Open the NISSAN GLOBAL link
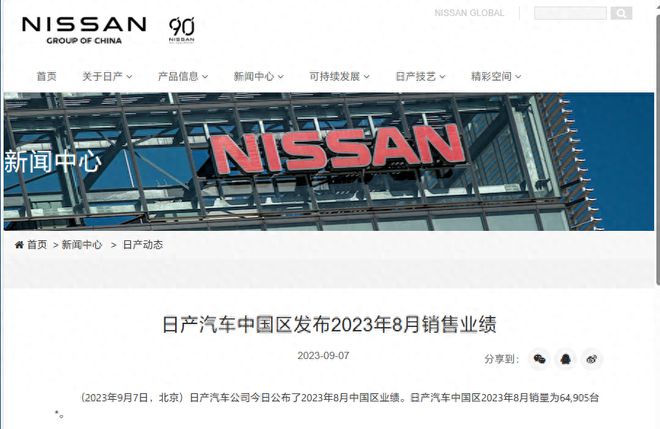This screenshot has width=660, height=429. 469,13
